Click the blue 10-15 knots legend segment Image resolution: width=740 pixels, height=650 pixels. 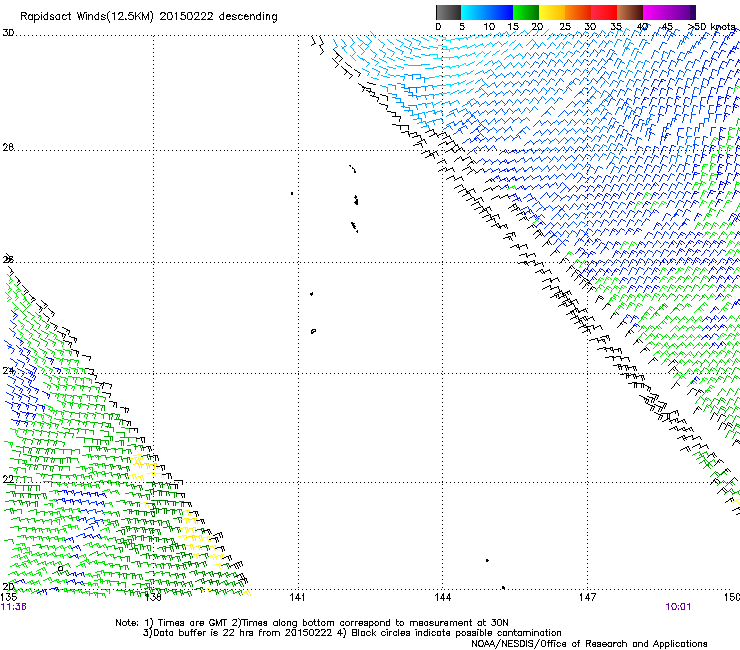click(x=500, y=12)
